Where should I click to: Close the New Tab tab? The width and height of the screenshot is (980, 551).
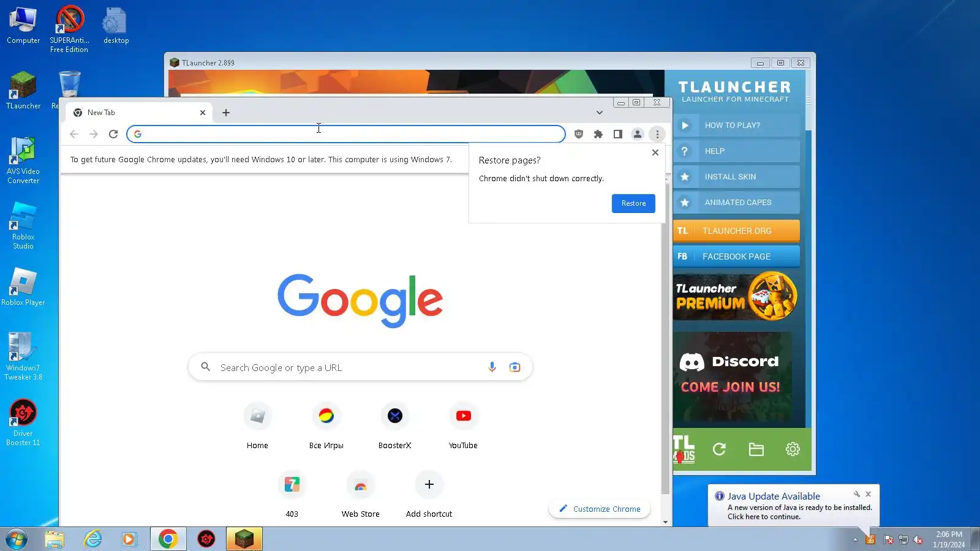pos(203,113)
